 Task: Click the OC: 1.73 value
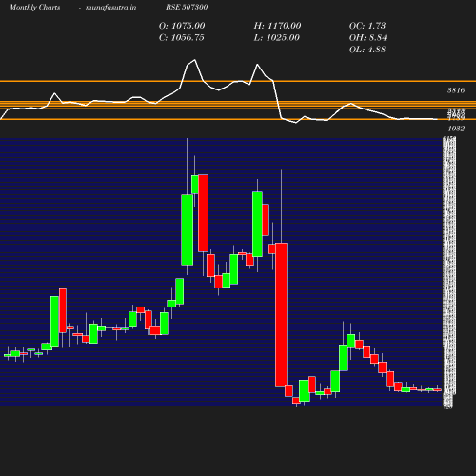pos(367,26)
